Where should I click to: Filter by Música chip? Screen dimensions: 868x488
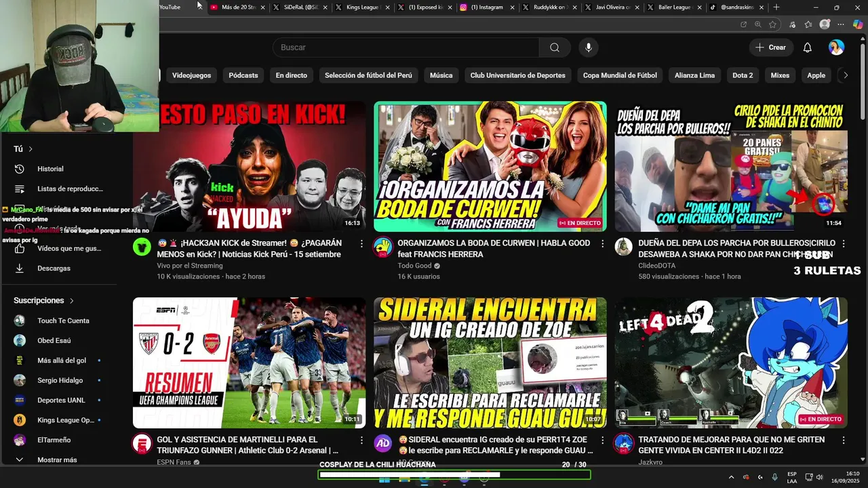[x=441, y=75]
